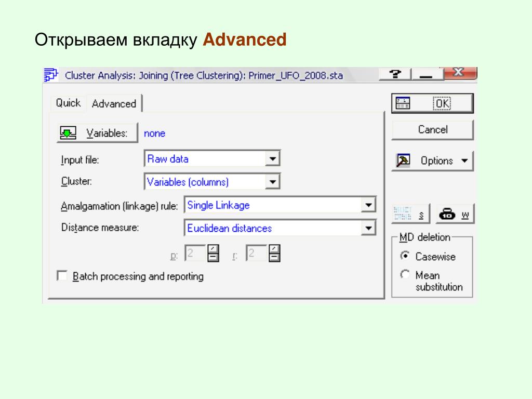
Task: Click the 'Single Linkage' value text
Action: [x=219, y=205]
